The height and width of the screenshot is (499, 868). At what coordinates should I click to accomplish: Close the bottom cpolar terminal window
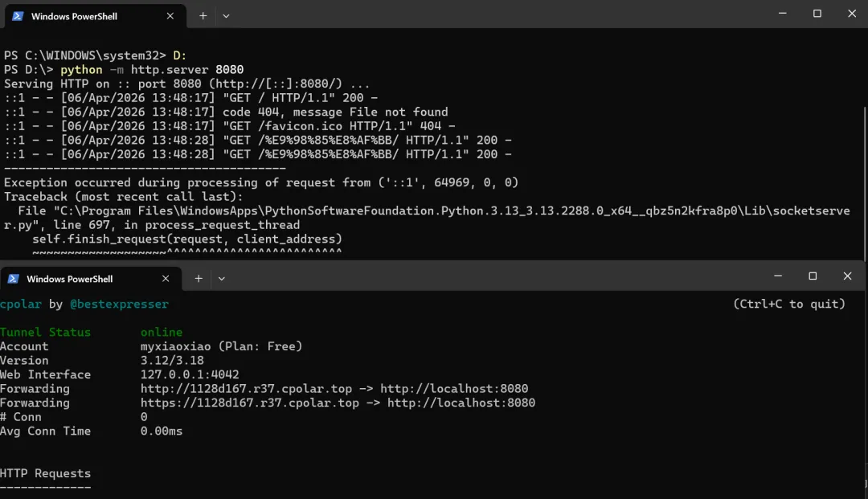coord(848,276)
